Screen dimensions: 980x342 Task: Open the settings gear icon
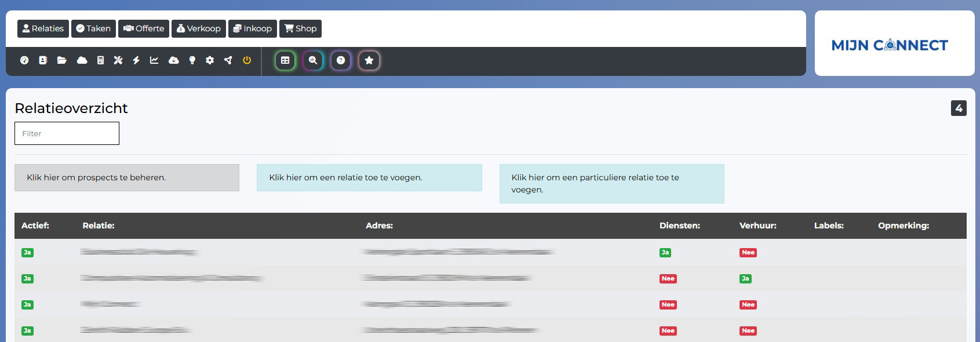click(x=210, y=60)
